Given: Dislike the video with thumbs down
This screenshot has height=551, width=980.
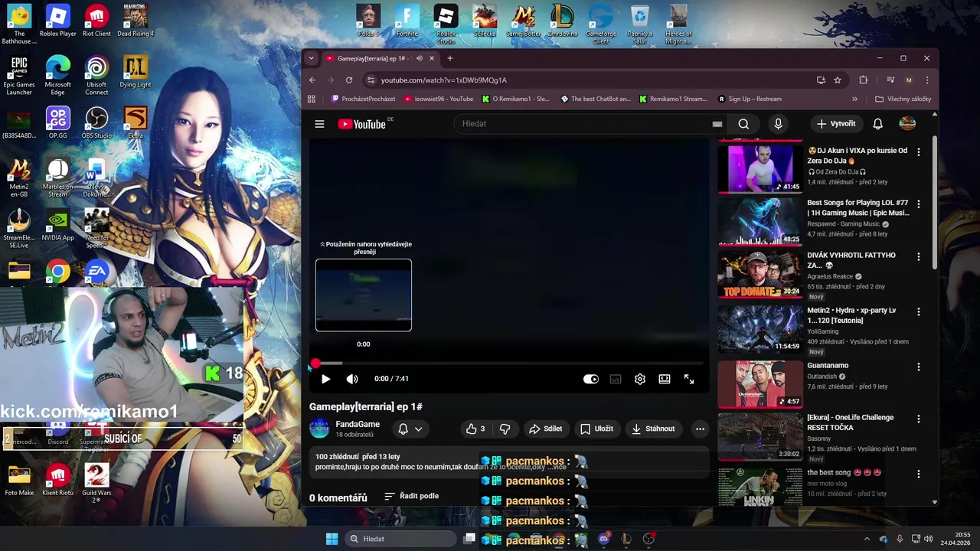Looking at the screenshot, I should point(505,429).
